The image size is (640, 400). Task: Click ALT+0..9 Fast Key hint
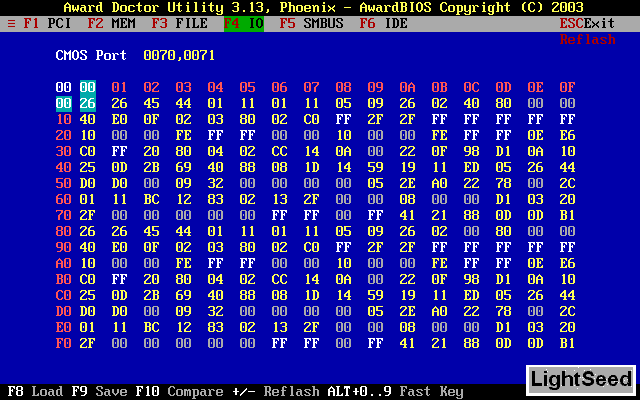396,391
